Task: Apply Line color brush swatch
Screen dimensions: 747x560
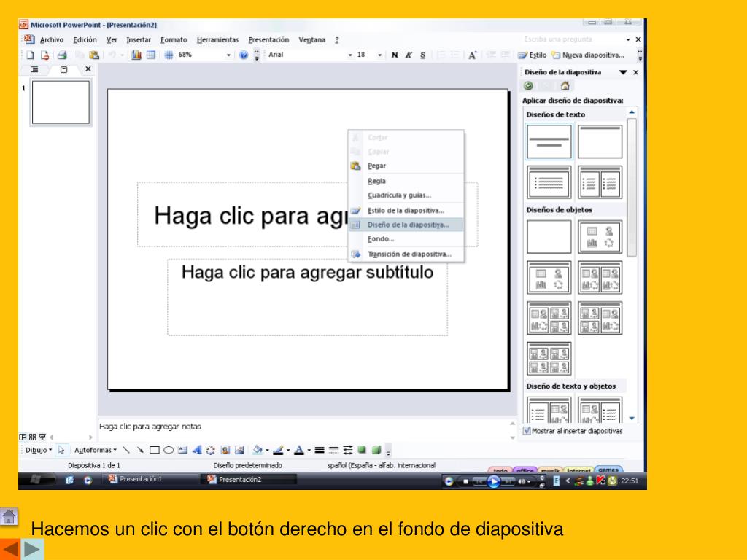Action: [x=278, y=450]
